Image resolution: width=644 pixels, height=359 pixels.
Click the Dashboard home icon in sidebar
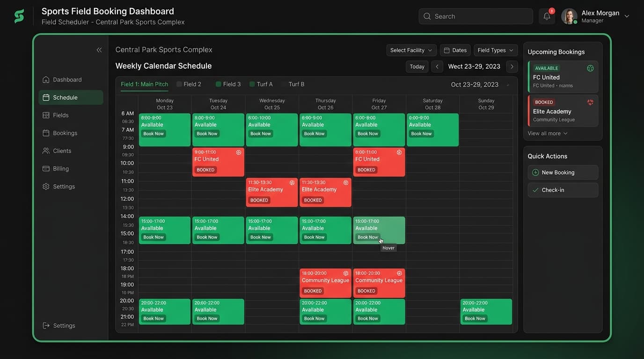[46, 79]
